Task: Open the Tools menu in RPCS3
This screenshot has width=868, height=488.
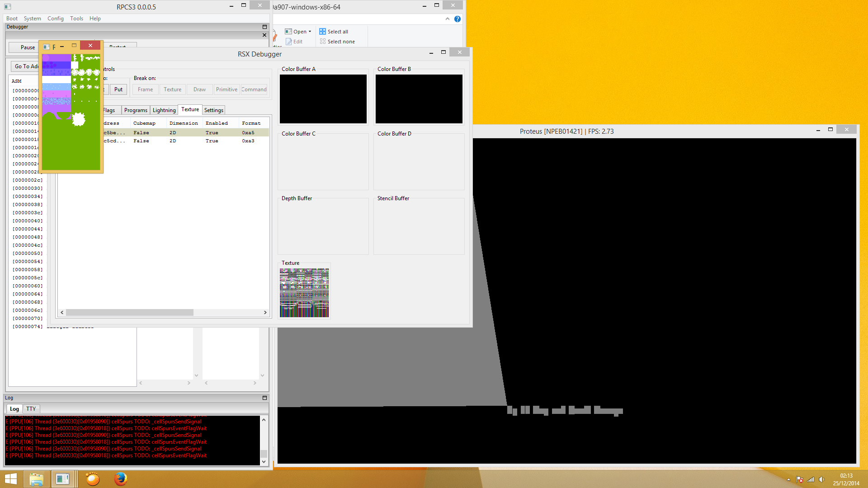Action: (76, 19)
